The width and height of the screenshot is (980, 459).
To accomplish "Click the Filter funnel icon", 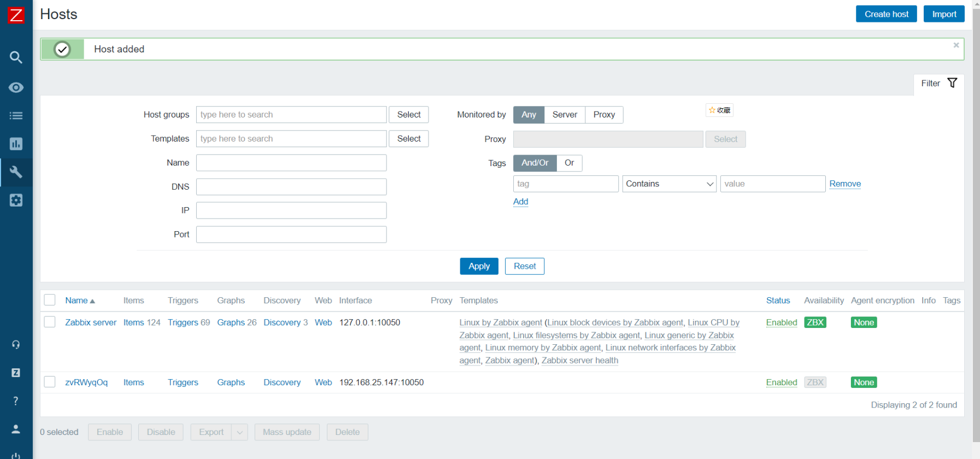I will pos(952,83).
